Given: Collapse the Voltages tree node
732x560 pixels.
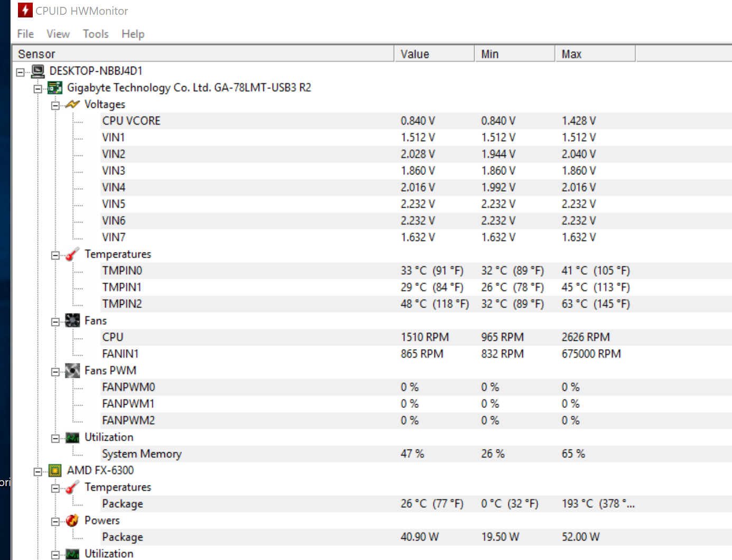Looking at the screenshot, I should [55, 105].
